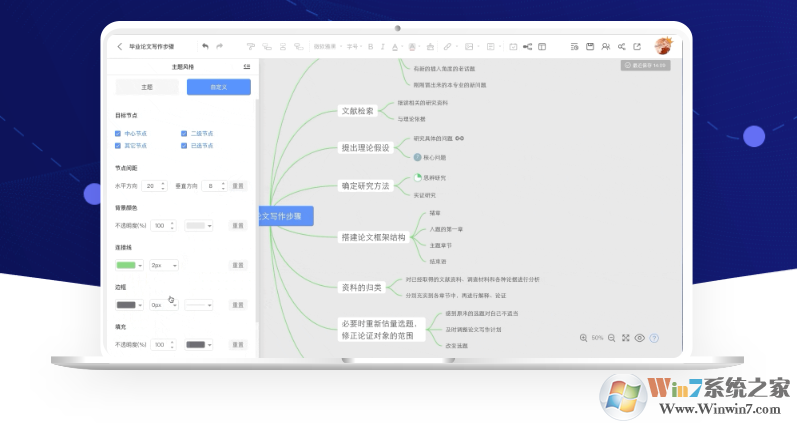Uncheck the 二级节点 checkbox

tap(184, 133)
